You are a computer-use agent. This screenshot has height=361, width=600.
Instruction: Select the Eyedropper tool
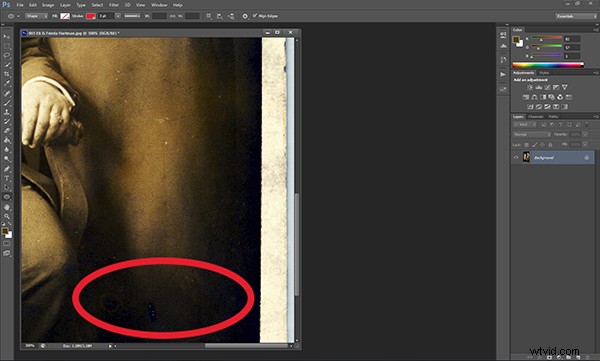point(7,84)
